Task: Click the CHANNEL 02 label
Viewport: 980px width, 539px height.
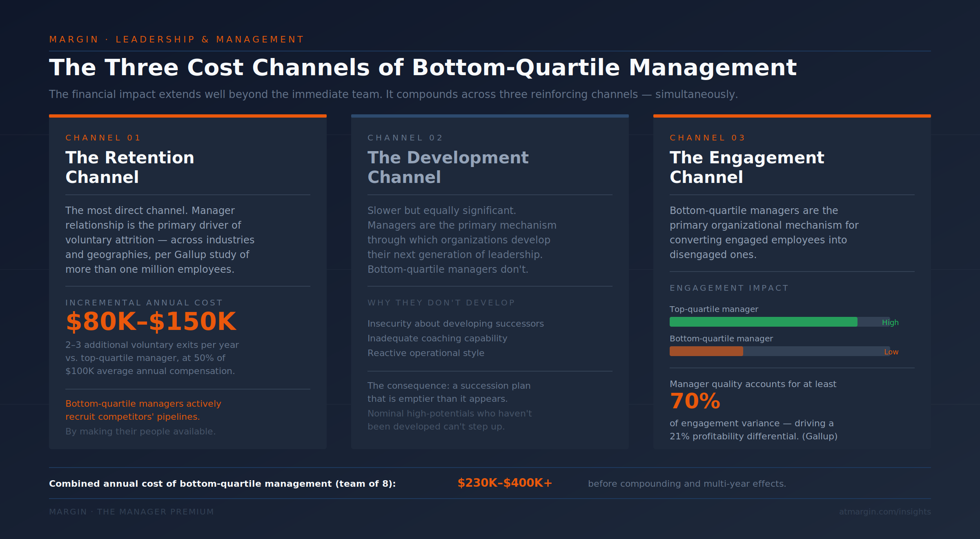Action: [405, 138]
